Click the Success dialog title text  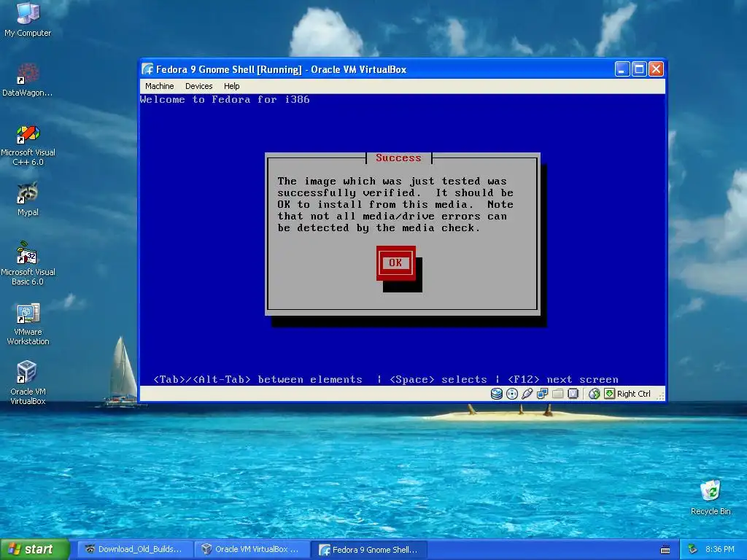[x=398, y=157]
